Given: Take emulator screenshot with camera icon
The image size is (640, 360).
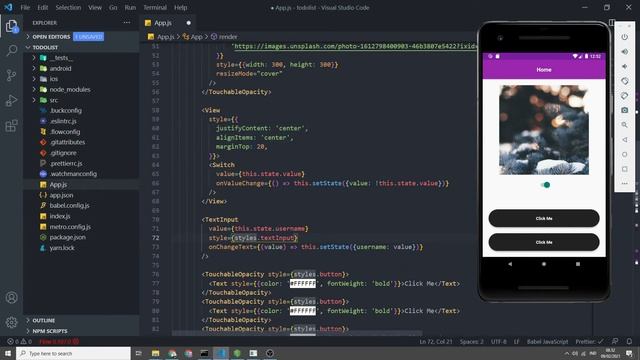Looking at the screenshot, I should 624,110.
